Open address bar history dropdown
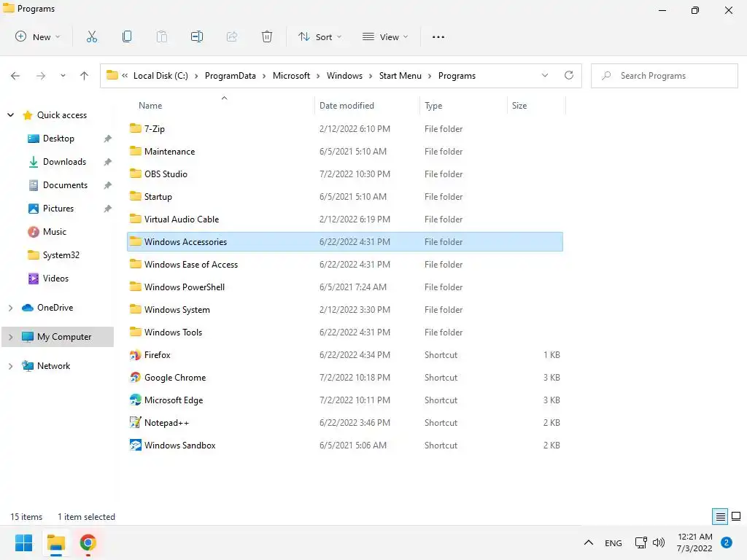Screen dimensions: 747x560 coord(544,75)
